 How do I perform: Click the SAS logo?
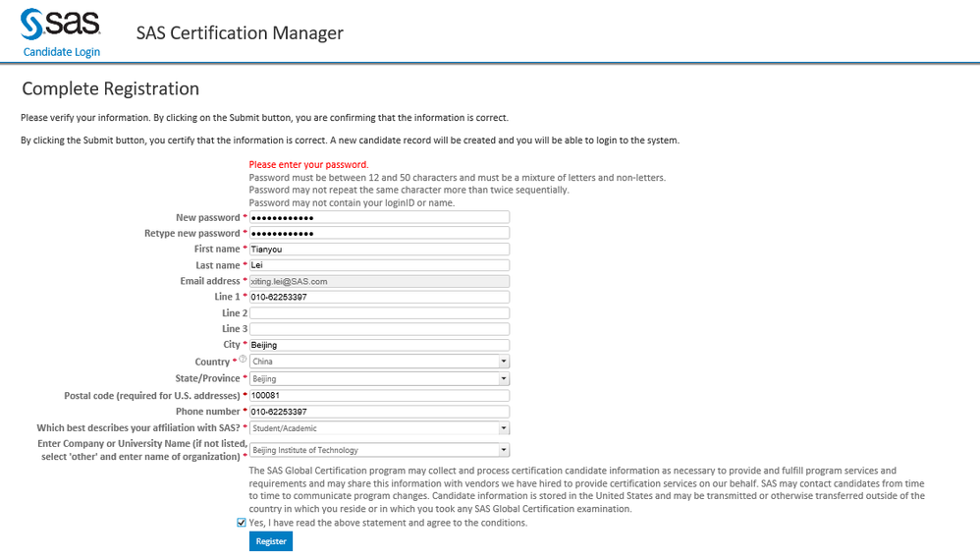point(60,24)
